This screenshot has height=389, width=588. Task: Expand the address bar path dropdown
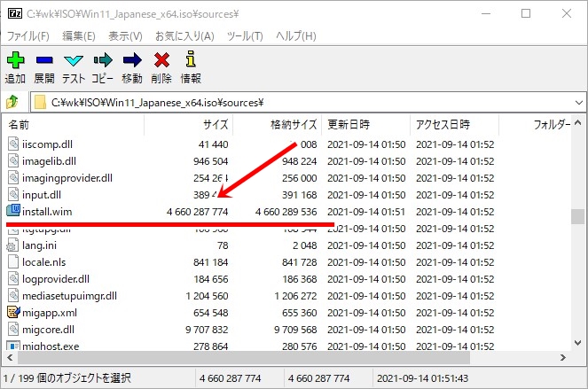tap(578, 102)
